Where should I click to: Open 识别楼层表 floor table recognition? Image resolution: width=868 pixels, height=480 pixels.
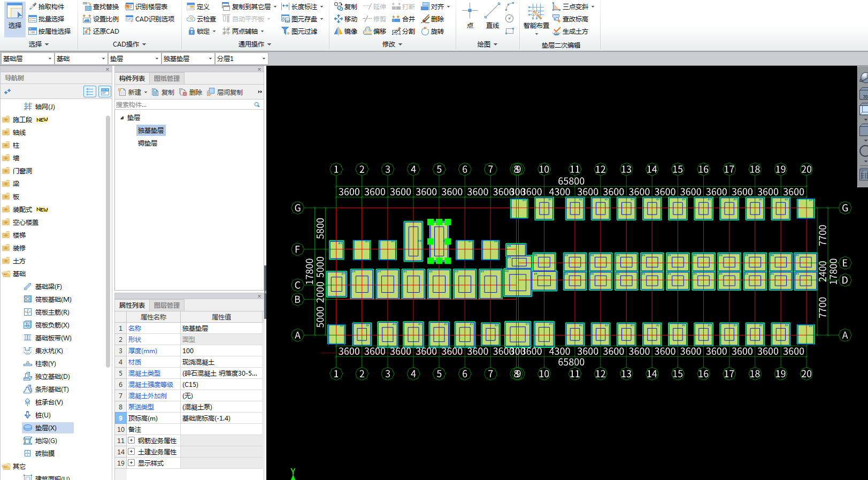[146, 6]
